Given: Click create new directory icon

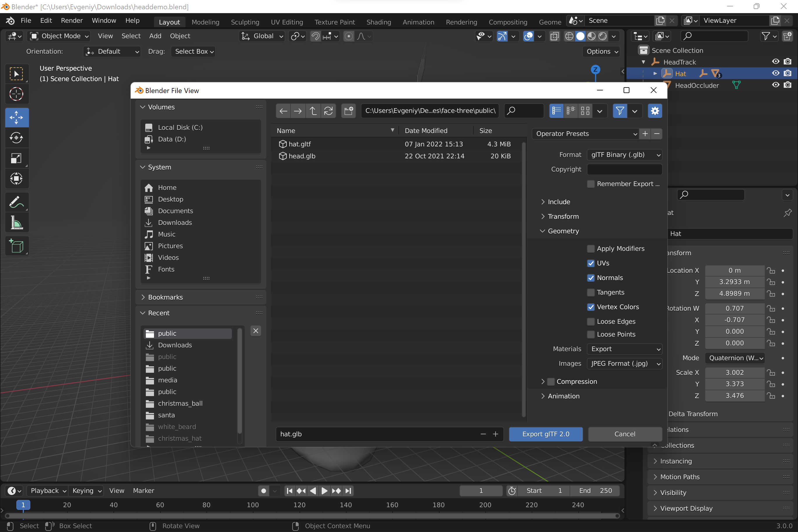Looking at the screenshot, I should tap(349, 111).
